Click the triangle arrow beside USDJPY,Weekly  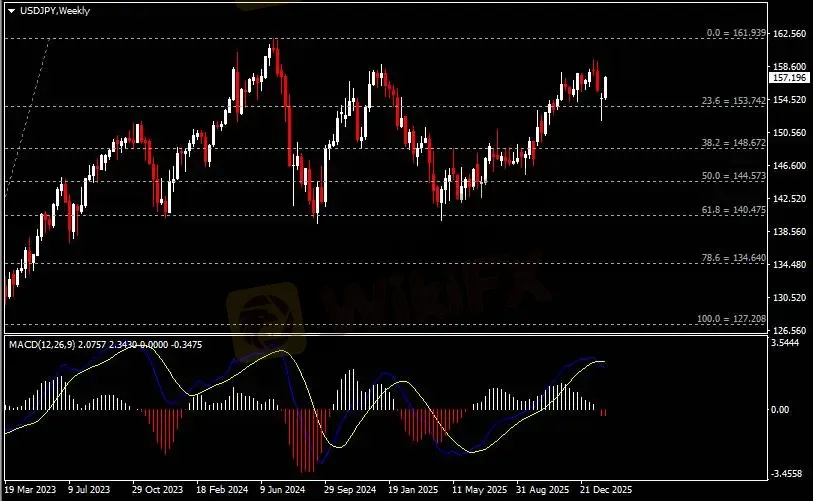(12, 10)
